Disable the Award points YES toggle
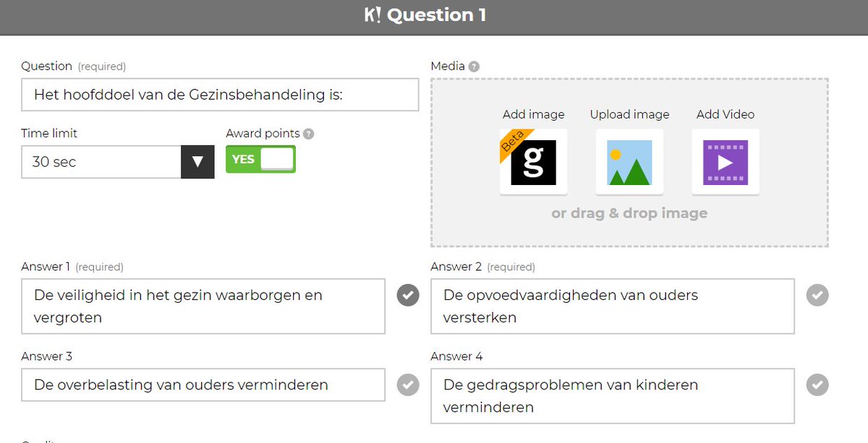868x443 pixels. [260, 158]
